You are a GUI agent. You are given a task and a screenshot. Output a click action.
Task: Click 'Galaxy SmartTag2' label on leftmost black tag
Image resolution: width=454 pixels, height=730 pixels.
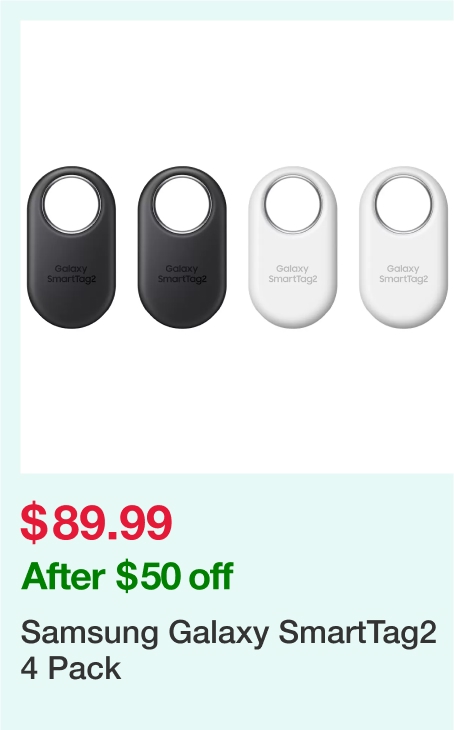point(71,274)
